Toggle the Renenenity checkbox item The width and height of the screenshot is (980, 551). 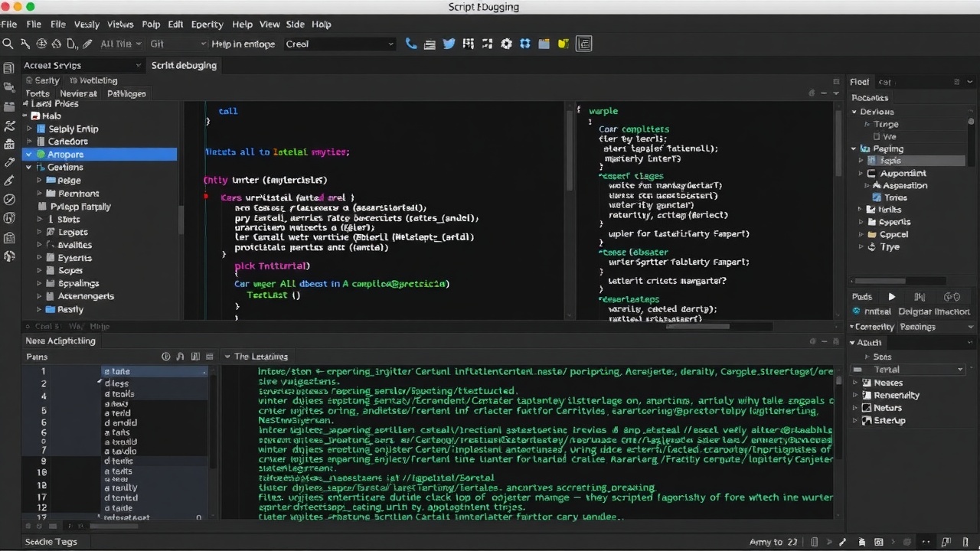pyautogui.click(x=867, y=396)
